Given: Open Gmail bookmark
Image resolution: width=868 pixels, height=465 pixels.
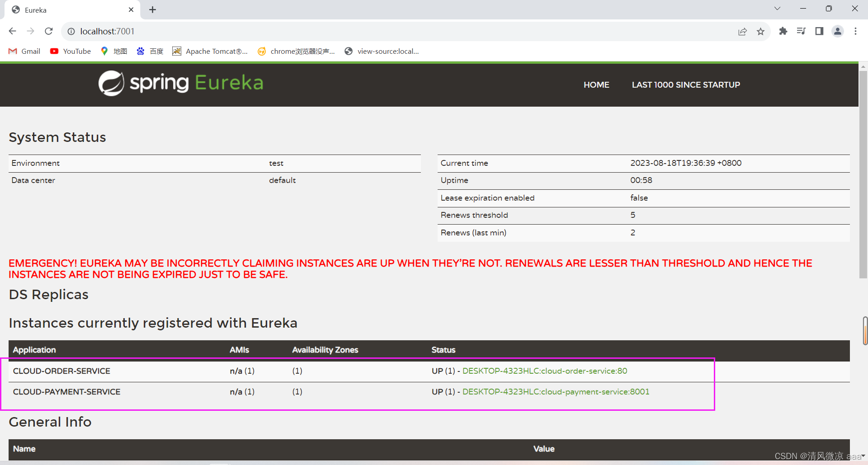Looking at the screenshot, I should tap(24, 51).
